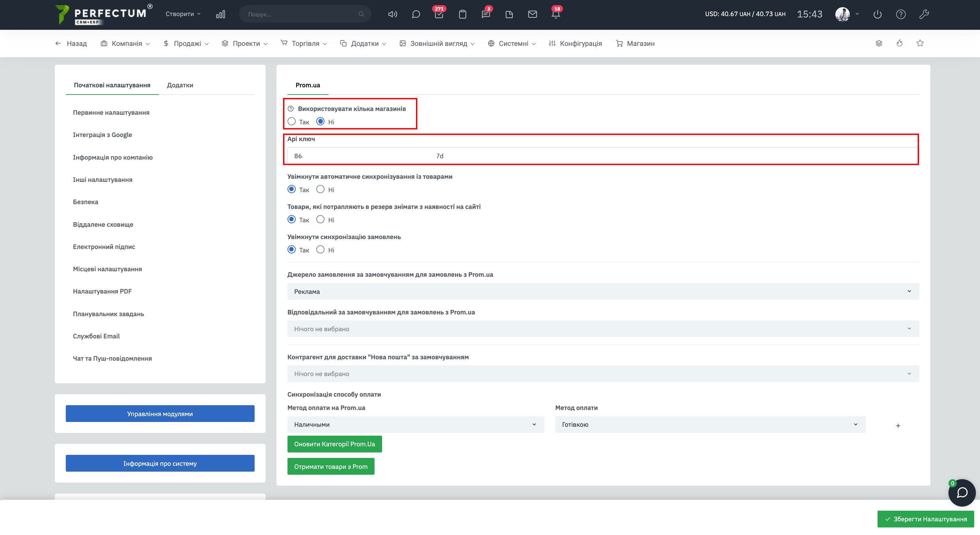
Task: Open the Створити dropdown menu
Action: pos(183,14)
